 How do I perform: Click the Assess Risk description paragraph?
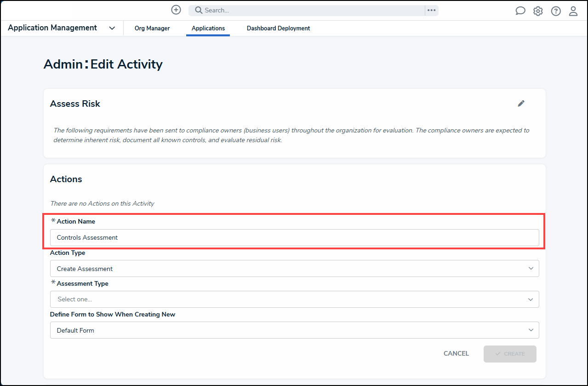pyautogui.click(x=291, y=135)
